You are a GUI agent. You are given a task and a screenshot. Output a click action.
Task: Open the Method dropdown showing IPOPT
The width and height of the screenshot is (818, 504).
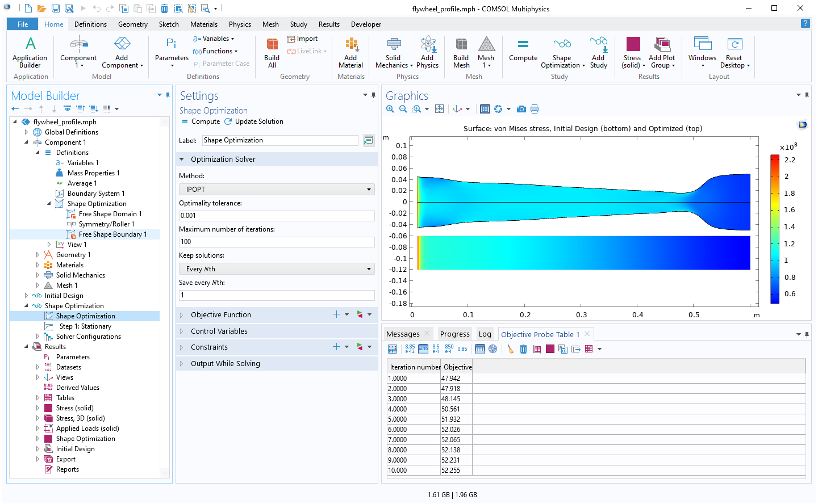pos(276,190)
